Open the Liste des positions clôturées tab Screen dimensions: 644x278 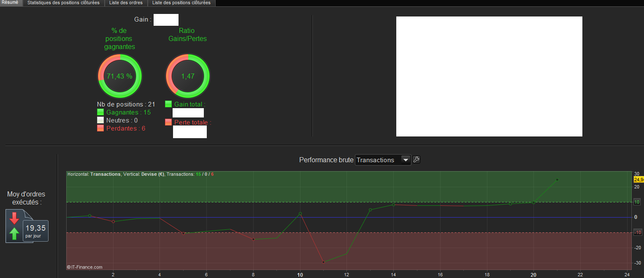(181, 3)
